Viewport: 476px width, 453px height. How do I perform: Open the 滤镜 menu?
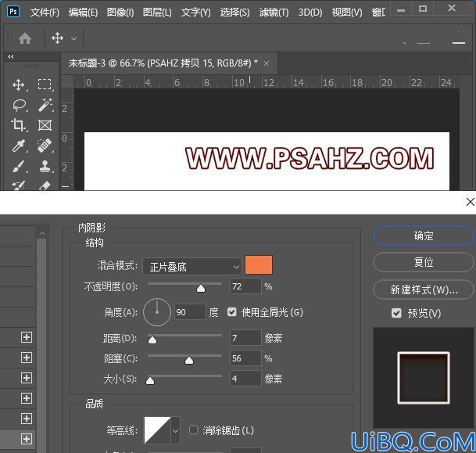pyautogui.click(x=274, y=13)
